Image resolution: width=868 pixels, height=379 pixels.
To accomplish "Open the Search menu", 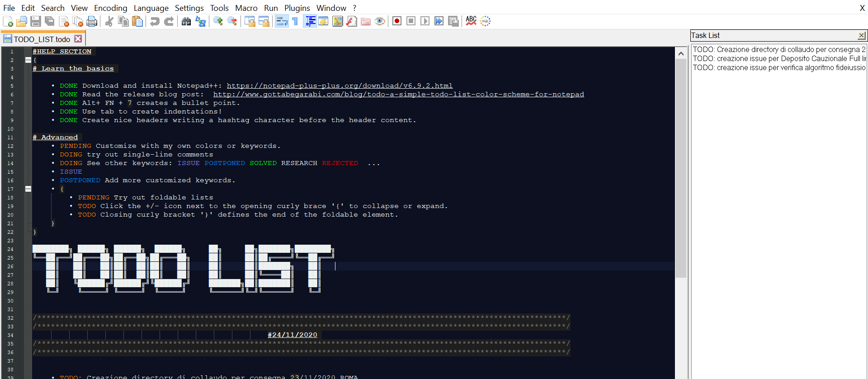I will (53, 8).
